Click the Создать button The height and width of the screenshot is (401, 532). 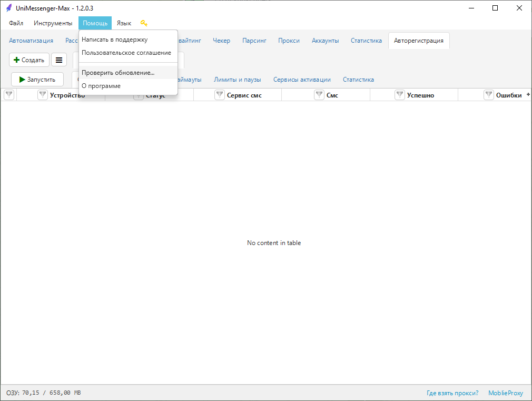pos(29,60)
